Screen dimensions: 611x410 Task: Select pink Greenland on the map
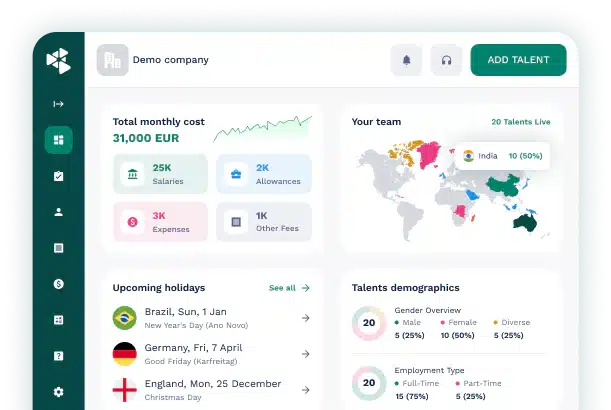(429, 154)
